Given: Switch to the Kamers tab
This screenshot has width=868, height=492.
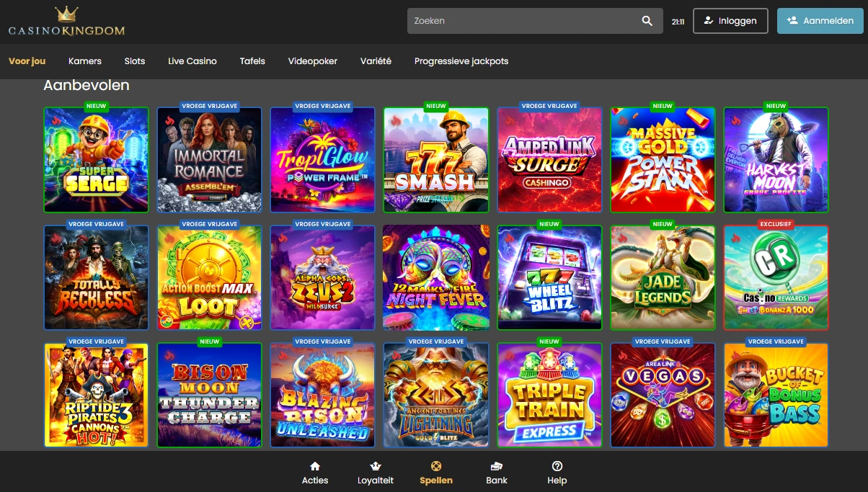Looking at the screenshot, I should click(x=85, y=61).
